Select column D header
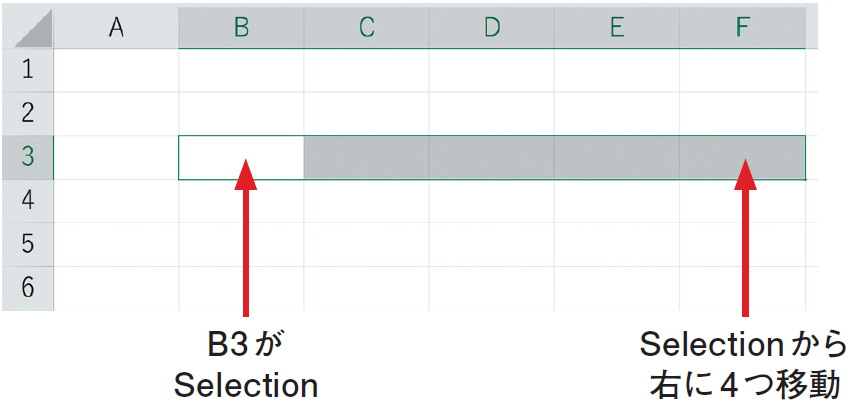Screen dimensions: 850x403 (492, 28)
